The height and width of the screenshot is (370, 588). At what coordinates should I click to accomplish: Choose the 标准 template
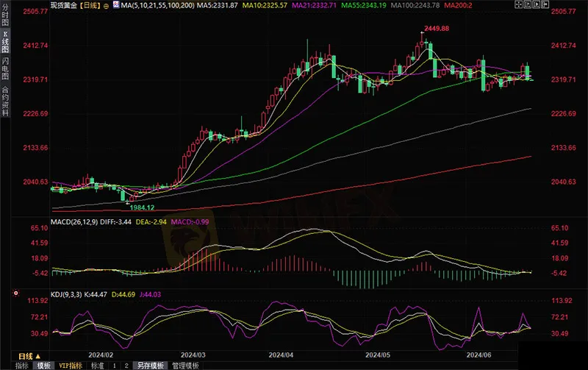click(x=98, y=366)
